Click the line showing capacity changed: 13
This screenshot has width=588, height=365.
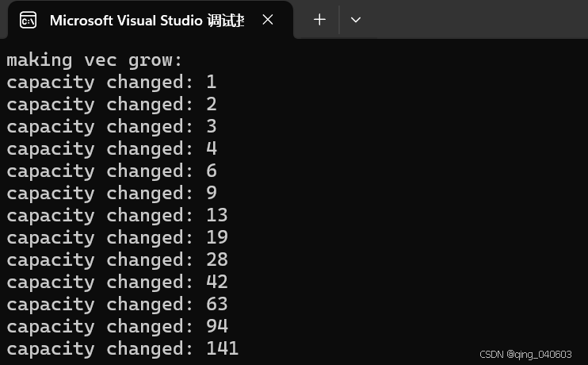[x=116, y=216]
